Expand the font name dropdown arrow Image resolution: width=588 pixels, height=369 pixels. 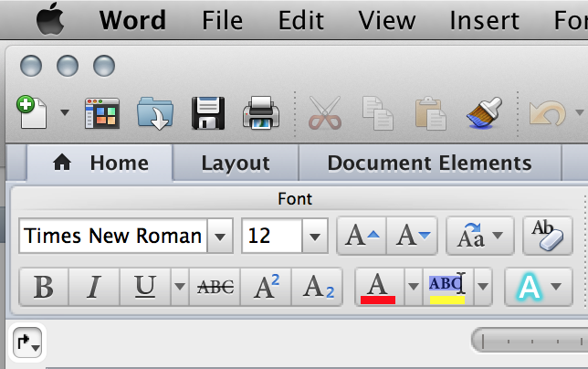tap(220, 236)
